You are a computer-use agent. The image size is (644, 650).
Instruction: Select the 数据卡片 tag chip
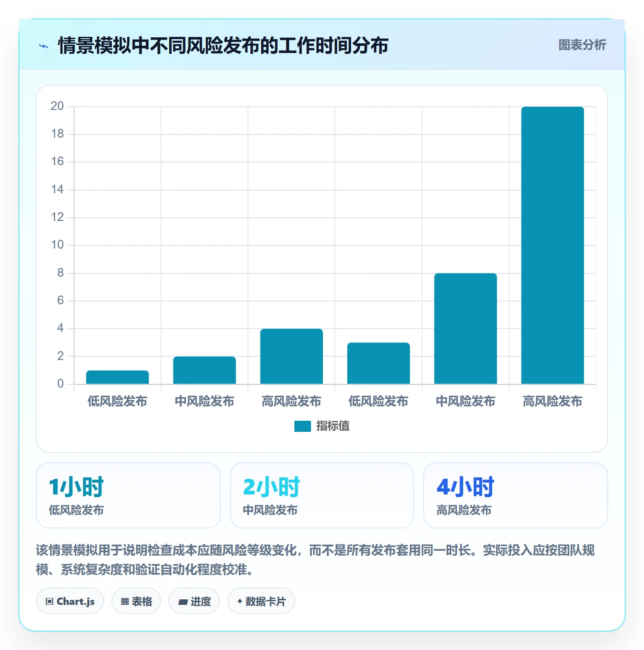click(x=261, y=601)
